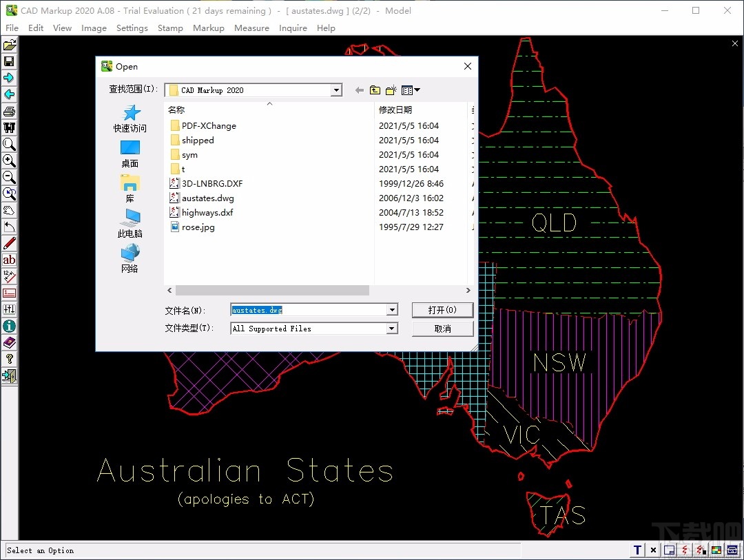Screen dimensions: 744x560
Task: Select the red pen markup tool
Action: point(9,243)
